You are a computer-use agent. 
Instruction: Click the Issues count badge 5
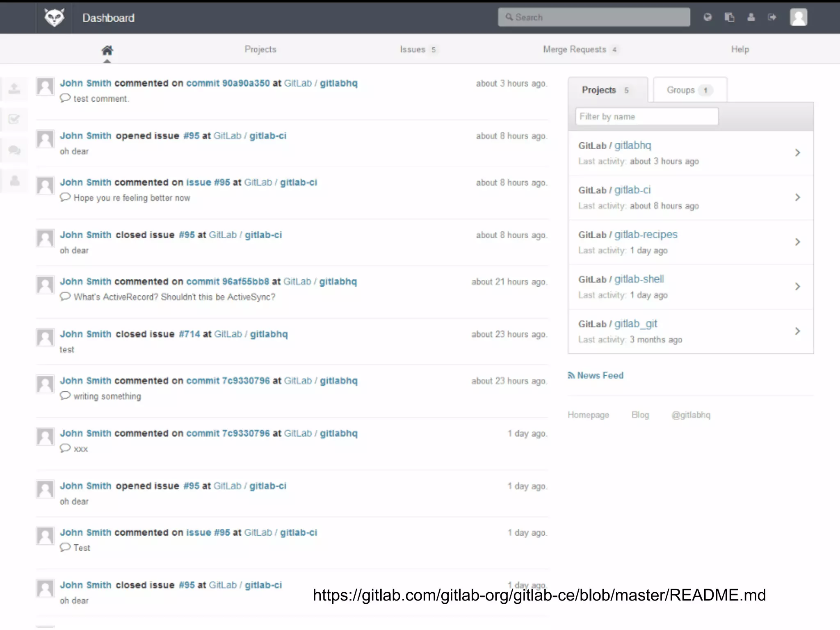[434, 50]
